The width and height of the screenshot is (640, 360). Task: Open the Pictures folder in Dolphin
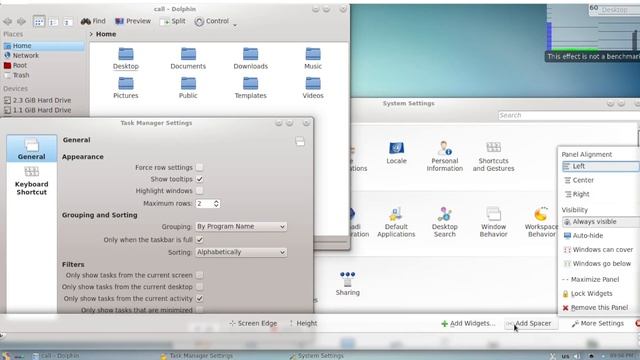click(x=126, y=88)
